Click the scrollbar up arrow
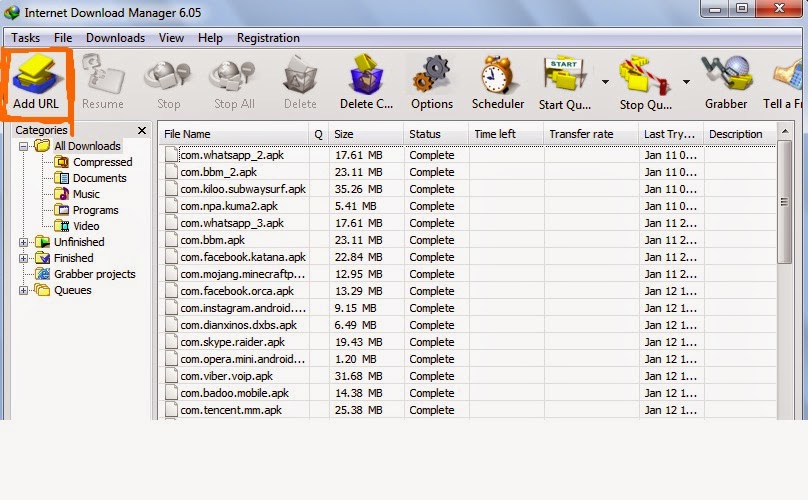This screenshot has height=500, width=808. click(x=784, y=131)
